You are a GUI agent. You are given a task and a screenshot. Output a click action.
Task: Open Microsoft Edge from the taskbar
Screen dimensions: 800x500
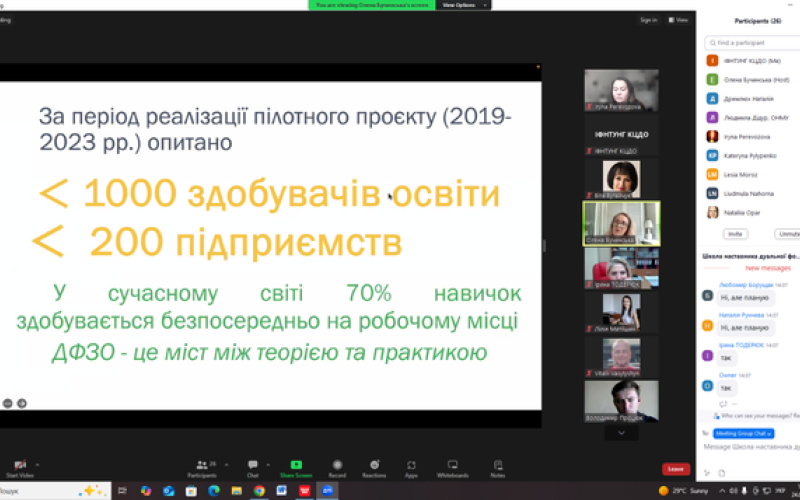pyautogui.click(x=214, y=491)
